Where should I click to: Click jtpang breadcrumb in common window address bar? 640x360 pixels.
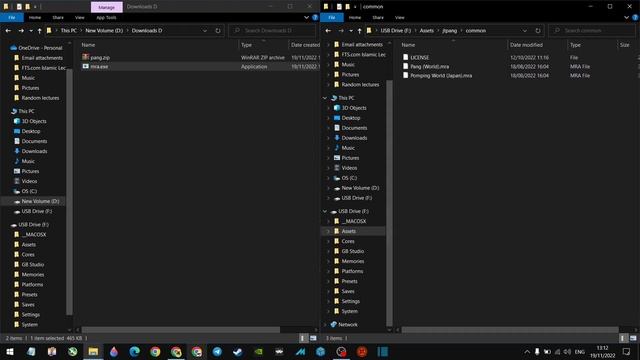point(450,31)
